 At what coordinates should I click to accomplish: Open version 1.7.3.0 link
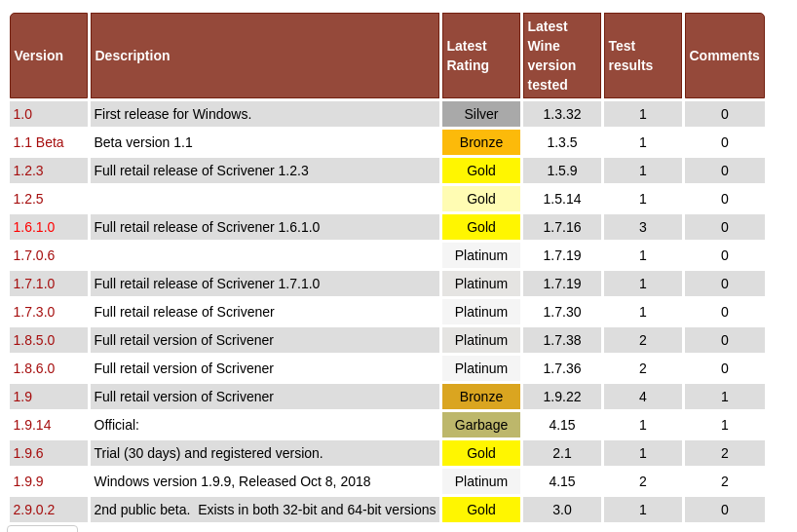pyautogui.click(x=33, y=312)
